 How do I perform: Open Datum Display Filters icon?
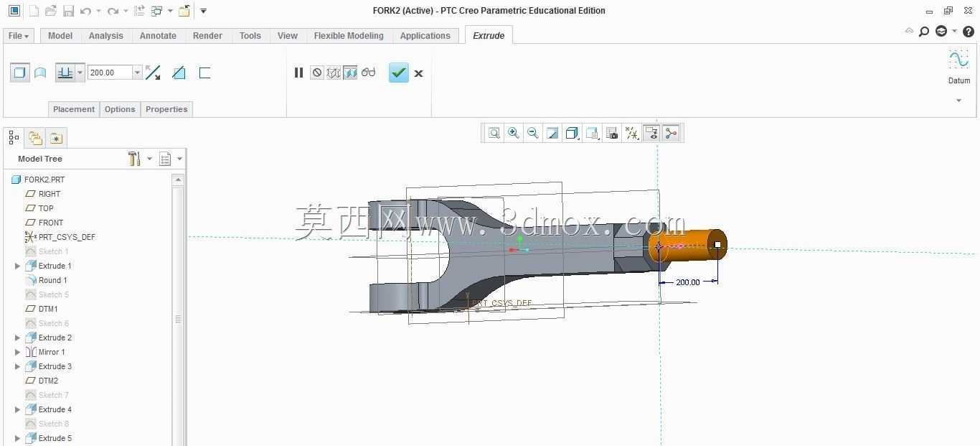[x=632, y=133]
